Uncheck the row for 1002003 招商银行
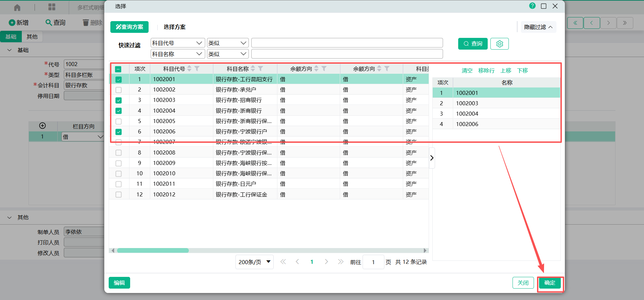 point(118,100)
